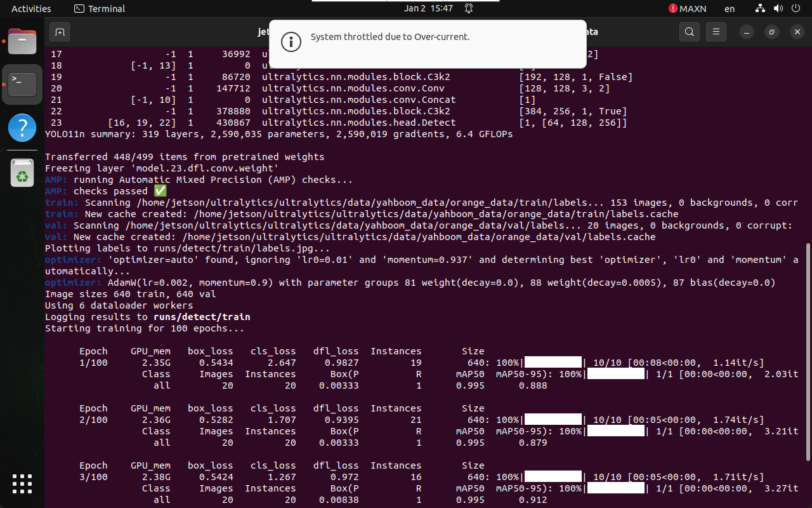The width and height of the screenshot is (812, 508).
Task: Maximize the terminal window
Action: tap(771, 32)
